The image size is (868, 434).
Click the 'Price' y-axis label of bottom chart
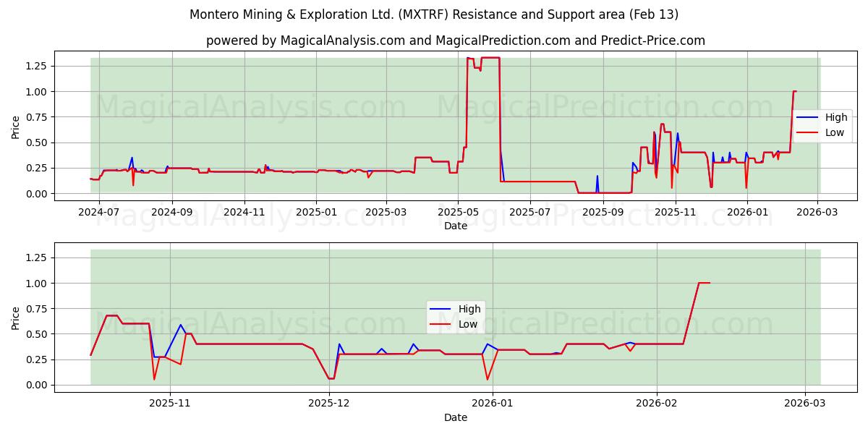pyautogui.click(x=16, y=318)
